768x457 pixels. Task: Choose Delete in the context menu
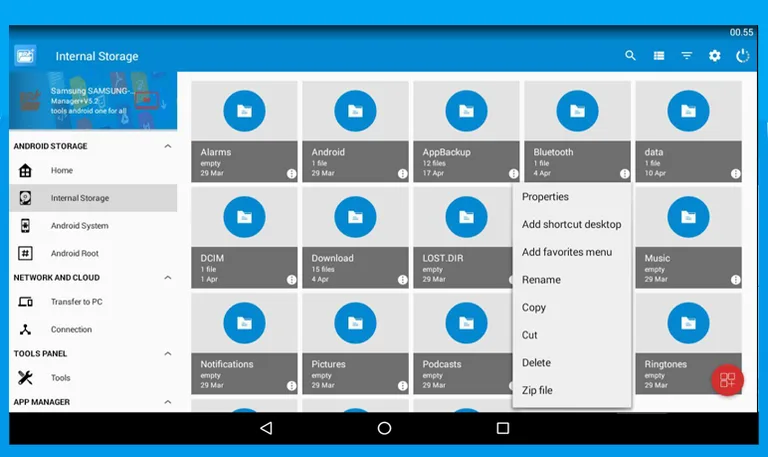coord(572,362)
